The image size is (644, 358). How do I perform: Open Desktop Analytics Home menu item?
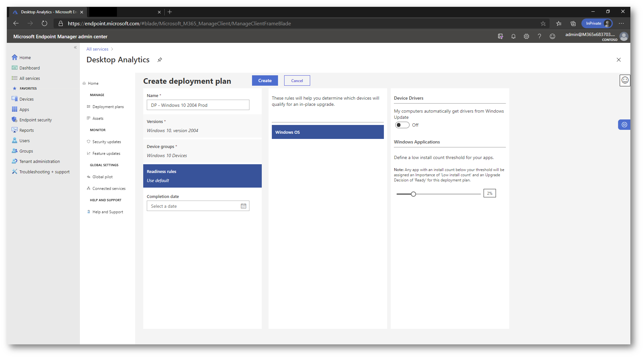91,83
